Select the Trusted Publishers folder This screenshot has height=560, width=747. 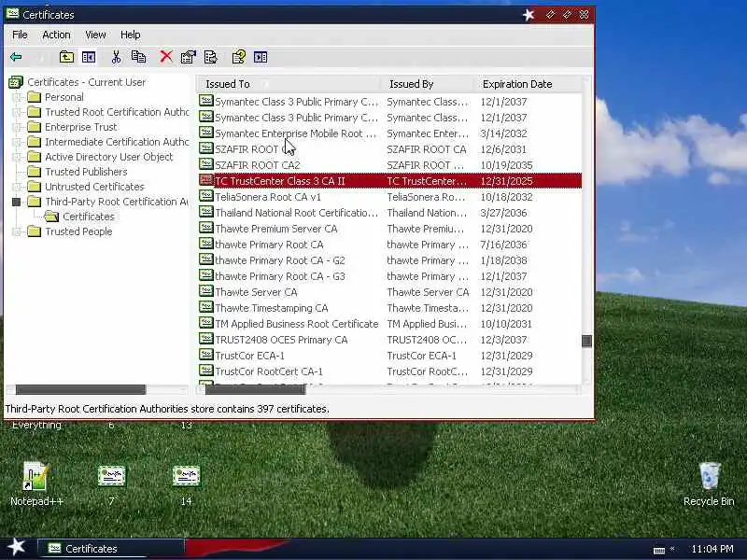86,172
